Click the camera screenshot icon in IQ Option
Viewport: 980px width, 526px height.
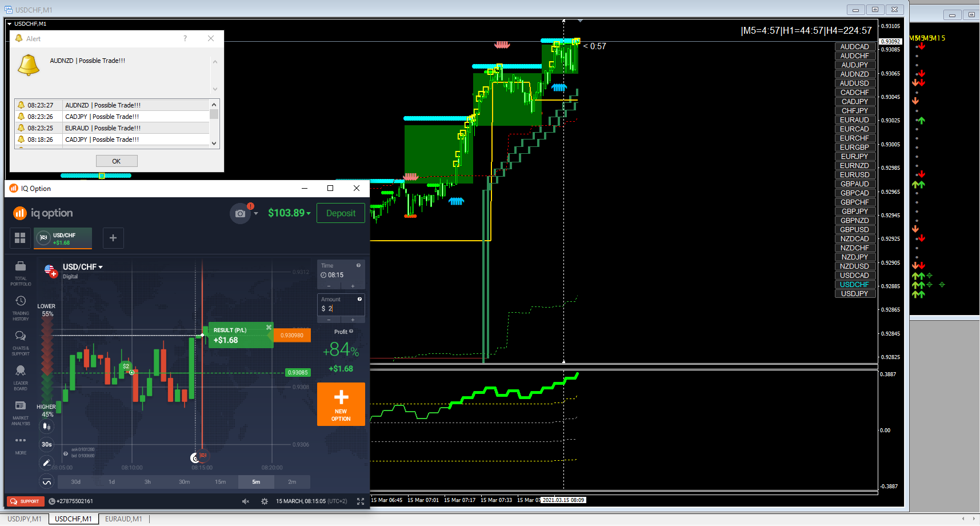coord(241,213)
